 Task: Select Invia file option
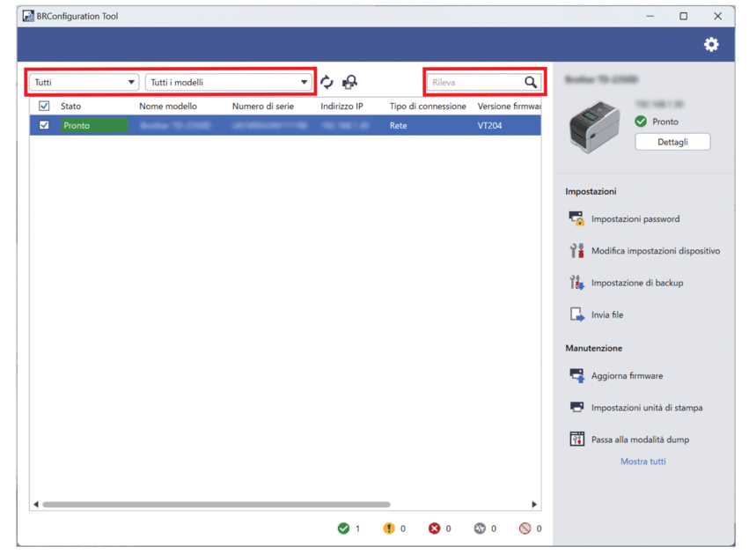[x=607, y=314]
